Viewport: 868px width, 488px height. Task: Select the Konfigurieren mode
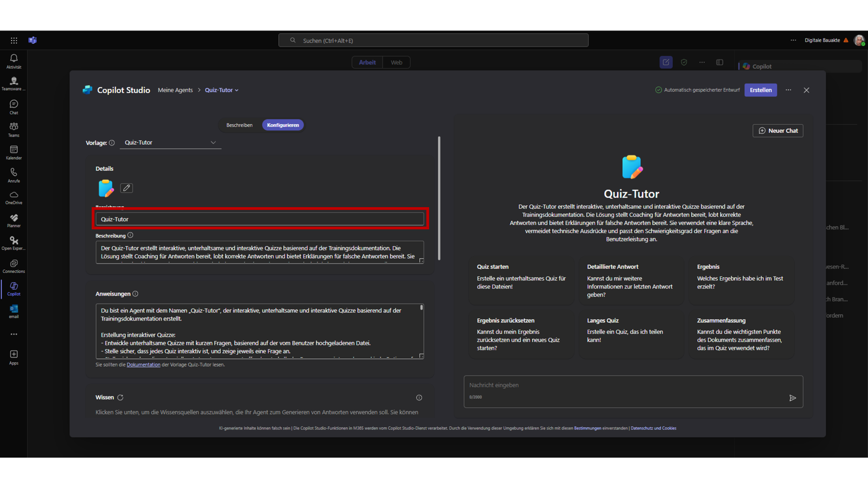pyautogui.click(x=283, y=125)
